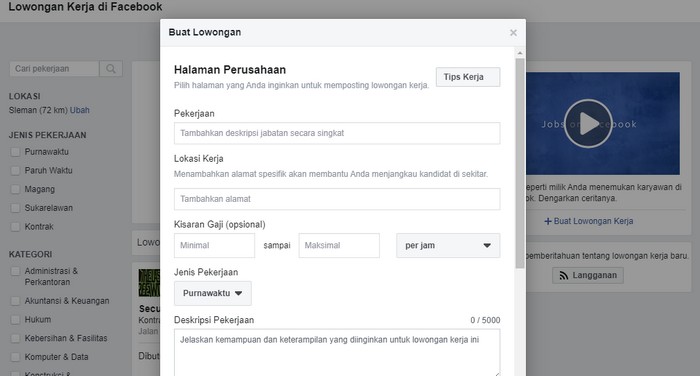Check Akuntansi & Keuangan category
700x376 pixels.
coord(15,301)
